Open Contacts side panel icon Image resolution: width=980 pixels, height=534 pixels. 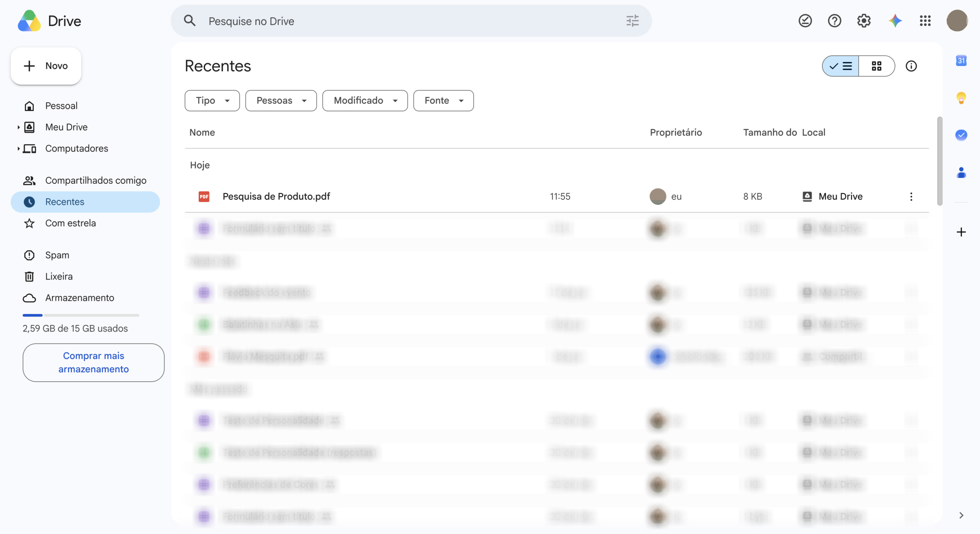click(x=961, y=173)
